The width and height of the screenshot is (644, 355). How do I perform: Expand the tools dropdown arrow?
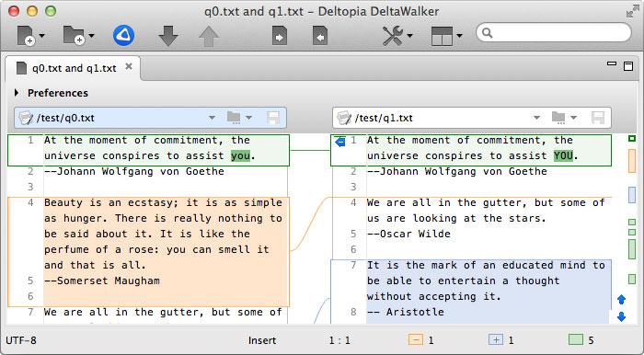[410, 36]
